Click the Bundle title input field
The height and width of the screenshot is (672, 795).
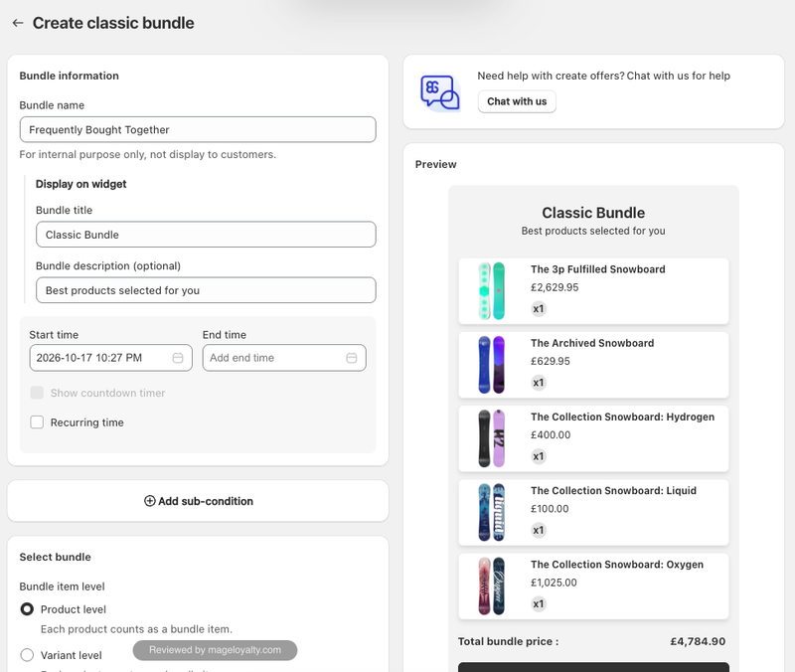click(x=206, y=235)
